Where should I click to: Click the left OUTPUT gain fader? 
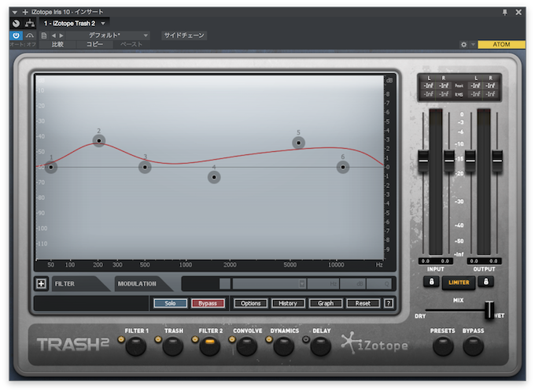pos(470,161)
